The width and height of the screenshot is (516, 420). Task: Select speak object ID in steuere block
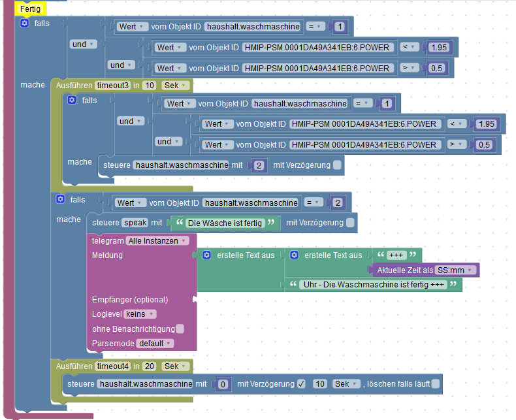coord(135,223)
